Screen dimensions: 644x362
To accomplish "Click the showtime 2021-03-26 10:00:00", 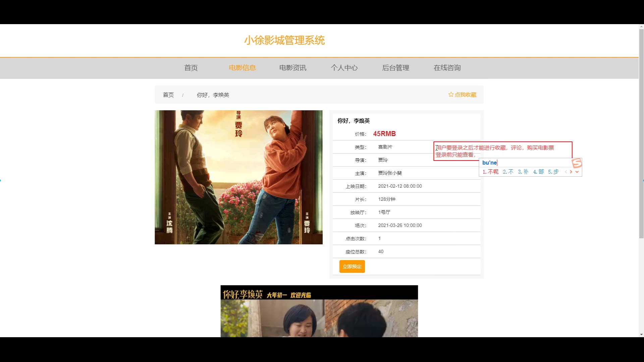I will [x=400, y=225].
